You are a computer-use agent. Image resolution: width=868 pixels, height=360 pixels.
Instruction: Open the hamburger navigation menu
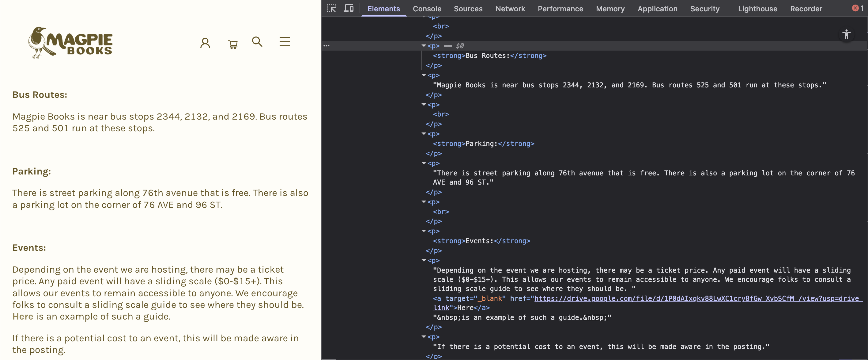point(285,41)
